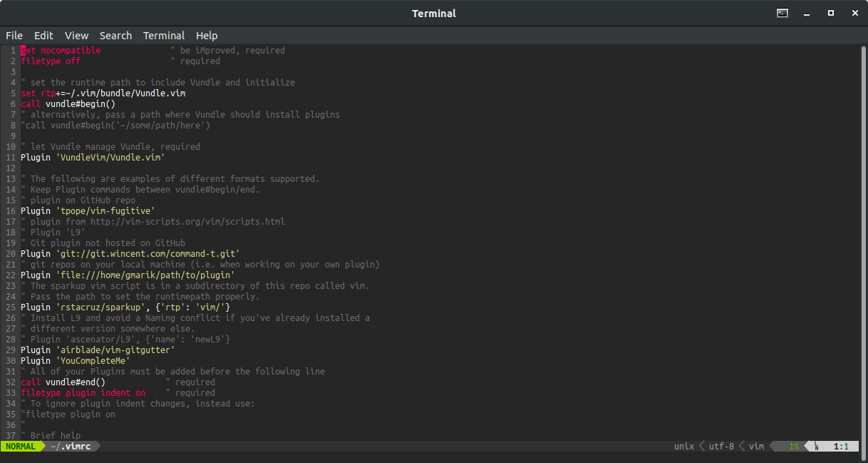The image size is (868, 463).
Task: Click the 'All of your Plugins must be added' comment
Action: [x=173, y=372]
